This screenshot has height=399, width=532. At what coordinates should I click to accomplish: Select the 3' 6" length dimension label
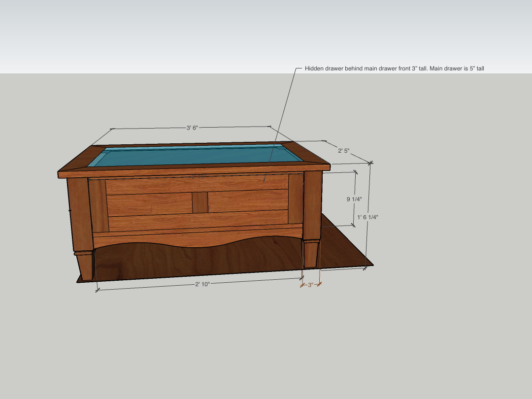[x=192, y=128]
